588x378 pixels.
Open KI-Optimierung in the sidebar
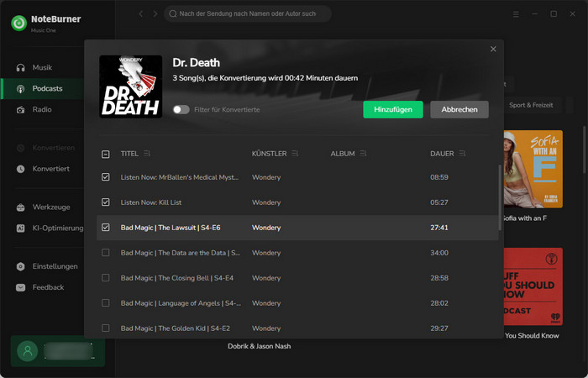tap(42, 228)
